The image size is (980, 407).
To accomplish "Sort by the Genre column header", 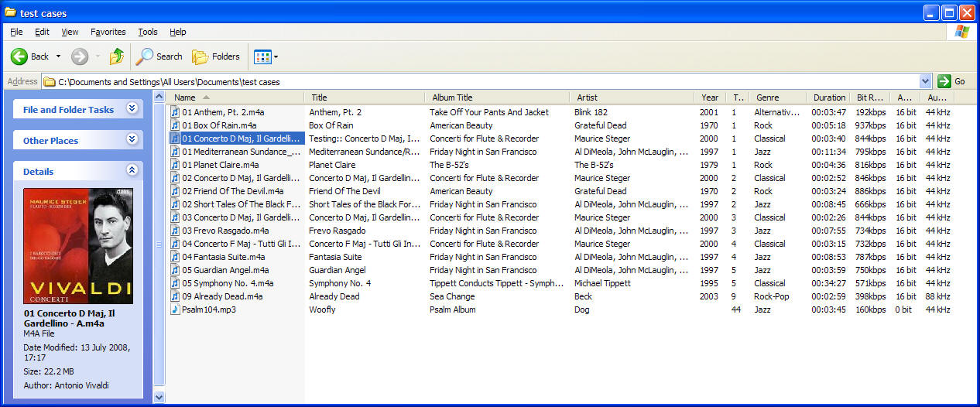I will [x=777, y=97].
